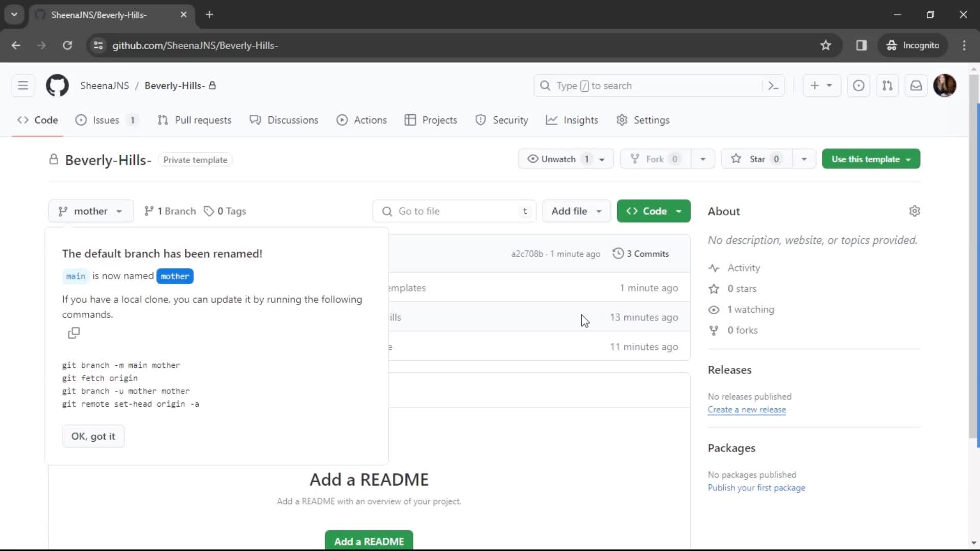Open the Incognito indicator
Image resolution: width=980 pixels, height=551 pixels.
click(x=913, y=45)
